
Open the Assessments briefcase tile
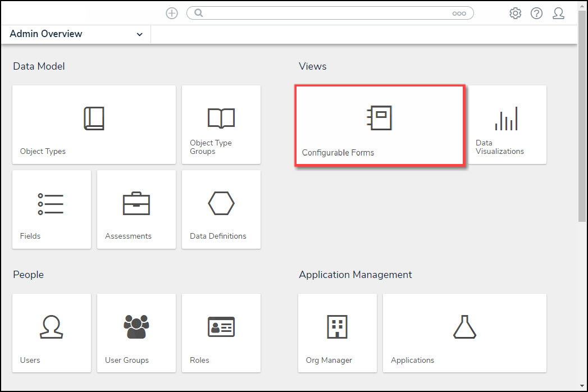pos(136,209)
